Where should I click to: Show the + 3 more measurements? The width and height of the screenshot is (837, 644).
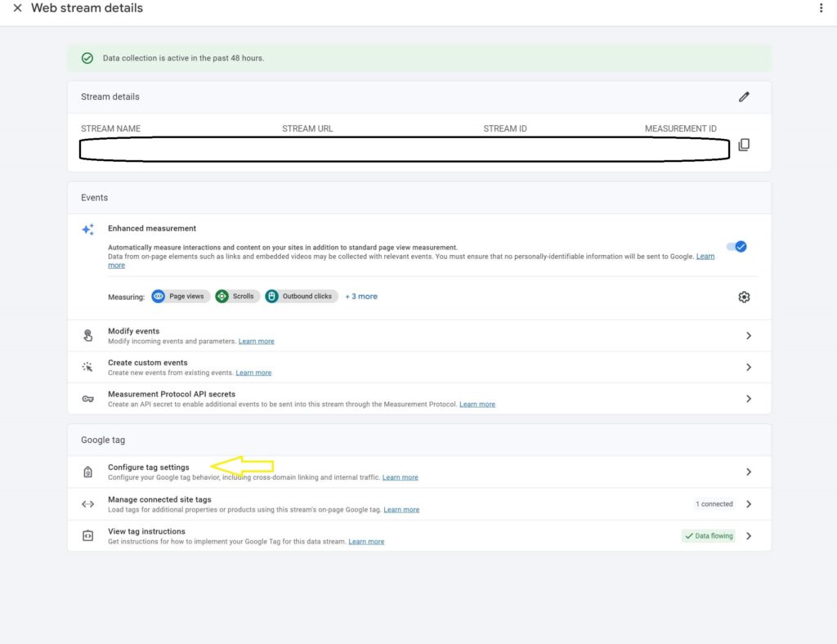click(x=361, y=296)
